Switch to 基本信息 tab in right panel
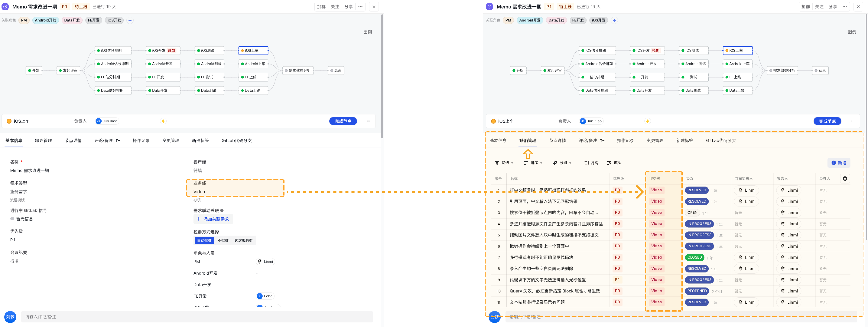868x327 pixels. coord(498,141)
